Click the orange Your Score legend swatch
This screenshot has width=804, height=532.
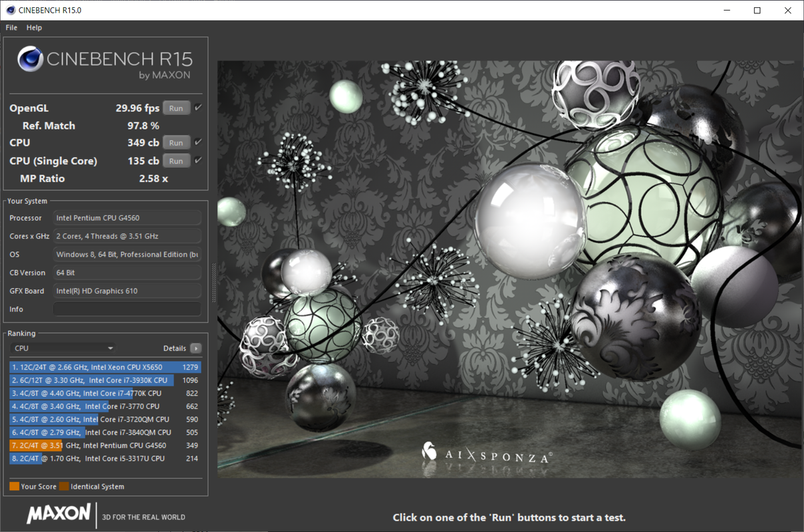tap(14, 487)
